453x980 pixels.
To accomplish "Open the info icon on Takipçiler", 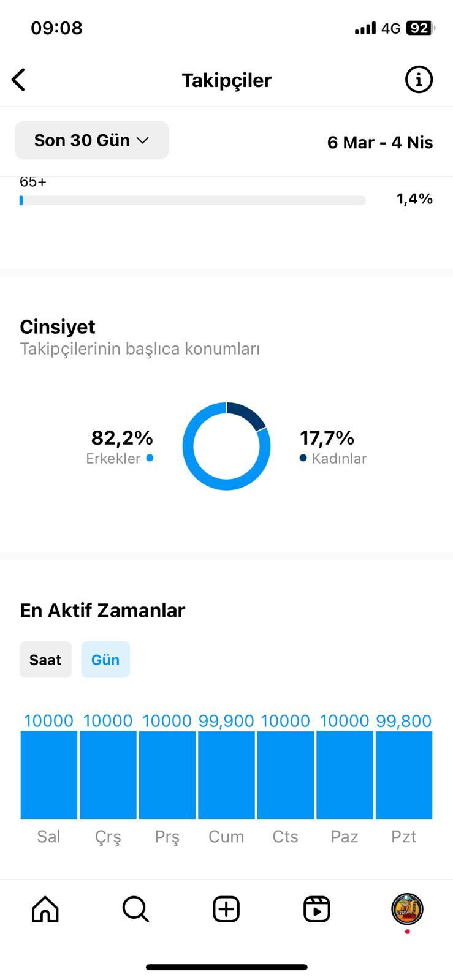I will (x=419, y=80).
